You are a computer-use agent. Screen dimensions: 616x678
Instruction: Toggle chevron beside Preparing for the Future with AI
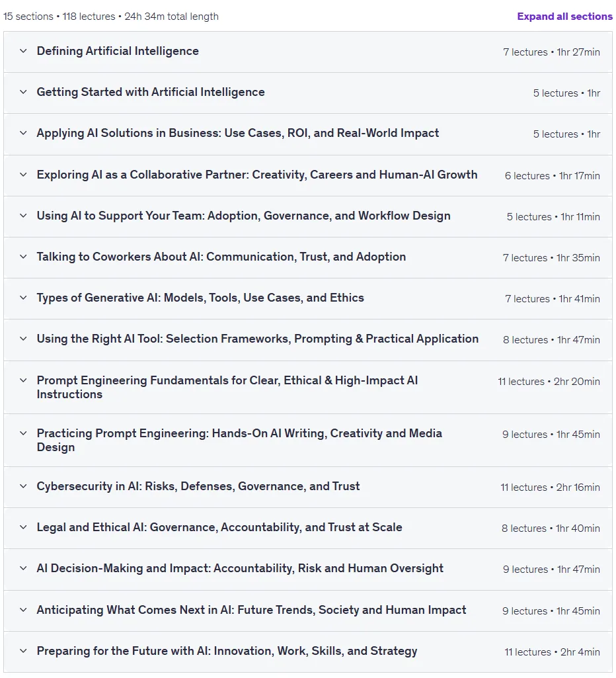pos(23,651)
